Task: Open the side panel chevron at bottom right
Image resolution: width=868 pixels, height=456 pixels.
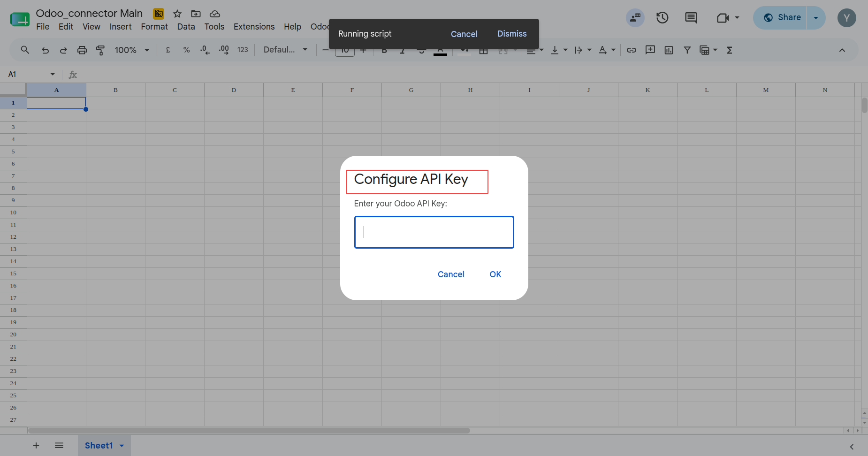Action: click(x=852, y=447)
